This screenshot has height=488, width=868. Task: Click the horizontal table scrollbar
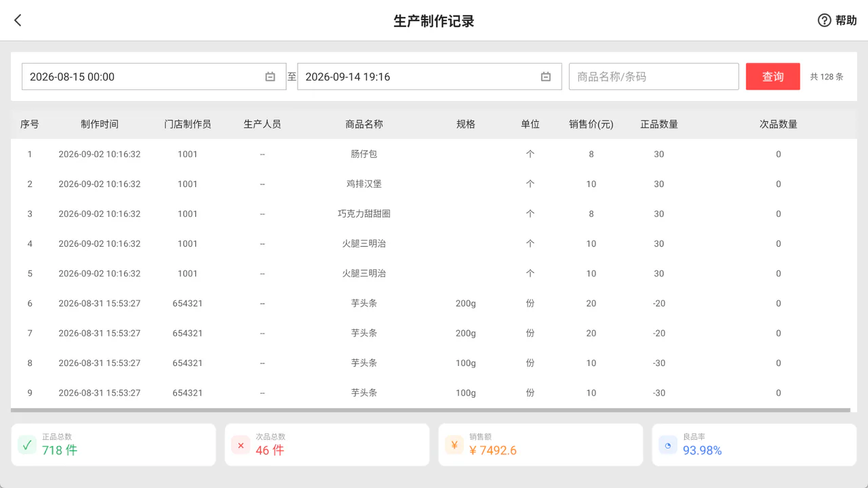click(431, 410)
